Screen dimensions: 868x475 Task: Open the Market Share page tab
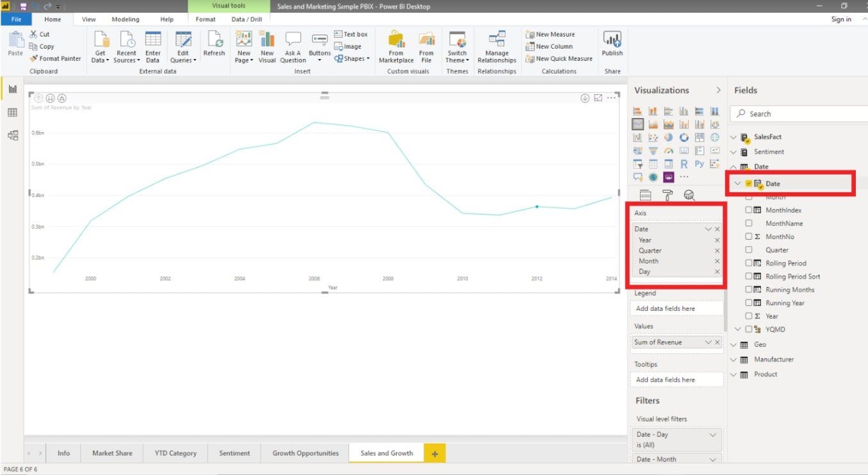tap(112, 453)
